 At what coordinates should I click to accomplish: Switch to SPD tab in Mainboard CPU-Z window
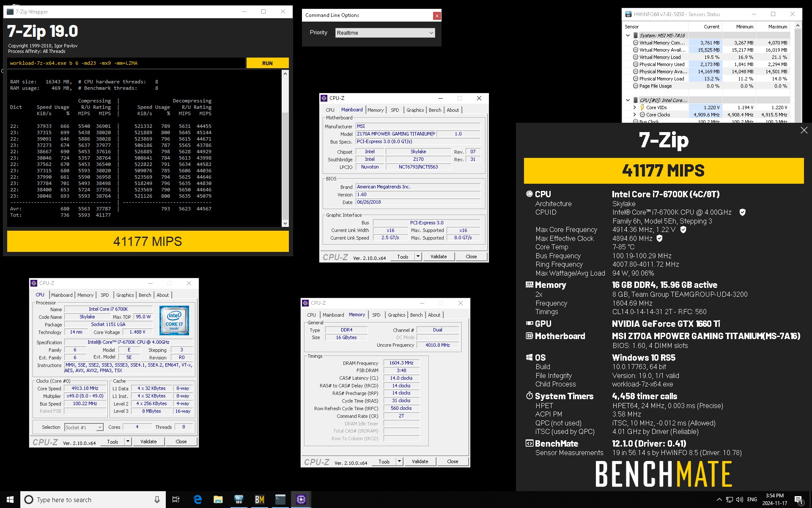click(395, 110)
